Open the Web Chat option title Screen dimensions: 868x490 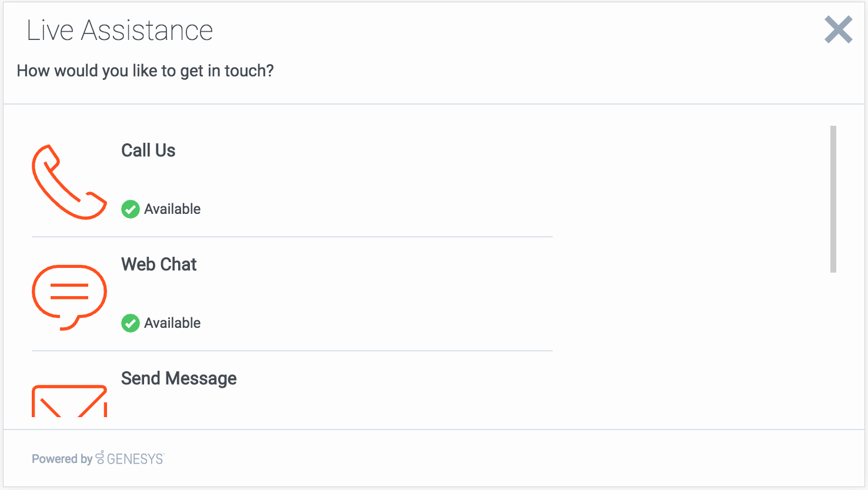[159, 264]
